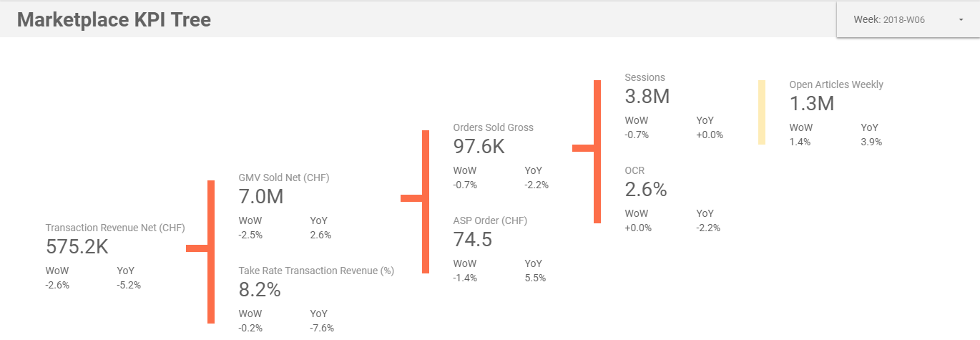Click the Open Articles Weekly label
This screenshot has height=340, width=980.
click(x=836, y=84)
